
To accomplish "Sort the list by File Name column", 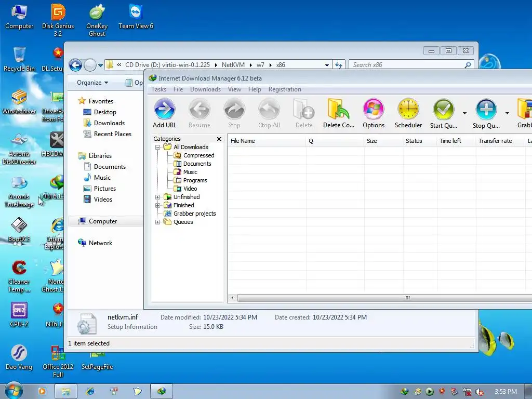I will (x=267, y=141).
